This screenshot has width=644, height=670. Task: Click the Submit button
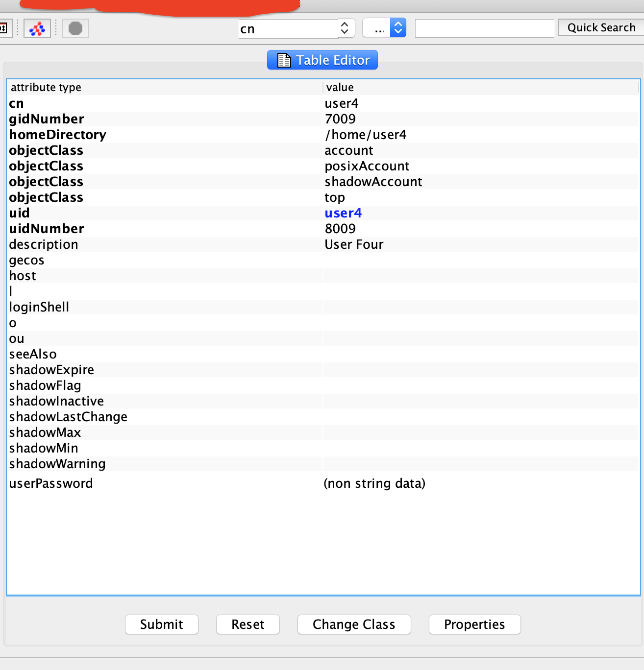pyautogui.click(x=161, y=624)
